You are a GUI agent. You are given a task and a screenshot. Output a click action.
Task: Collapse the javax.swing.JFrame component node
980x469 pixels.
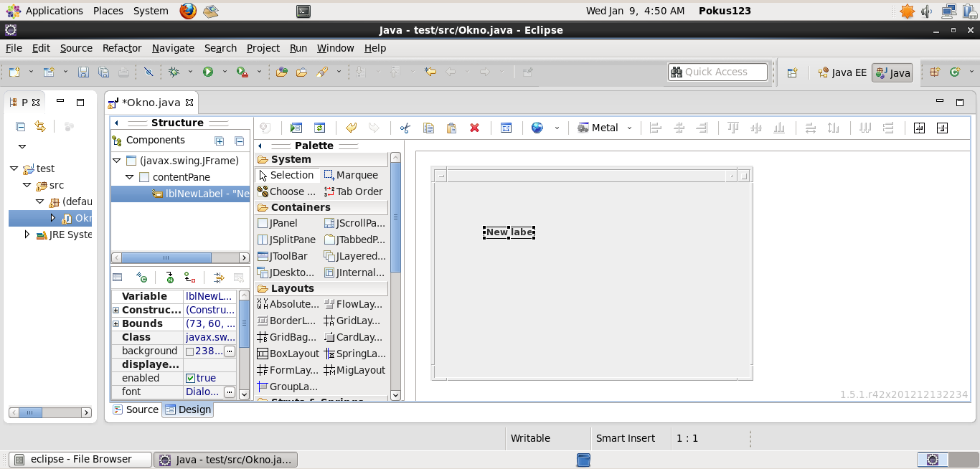[x=117, y=161]
